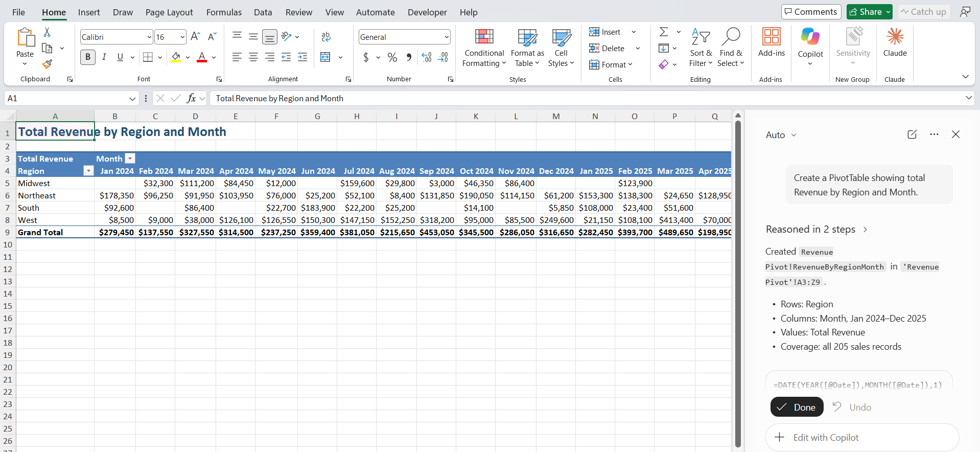The width and height of the screenshot is (980, 452).
Task: Click the Fill down icon in Editing
Action: [664, 48]
